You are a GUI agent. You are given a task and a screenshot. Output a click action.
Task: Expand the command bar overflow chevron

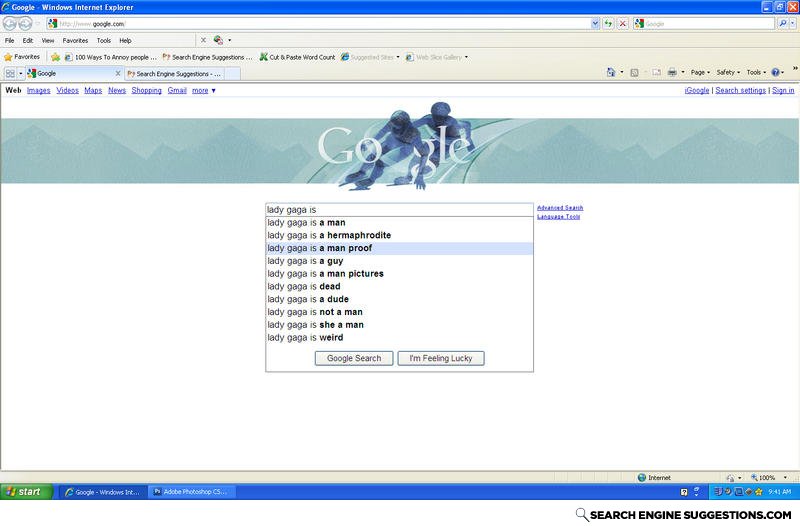click(x=795, y=68)
